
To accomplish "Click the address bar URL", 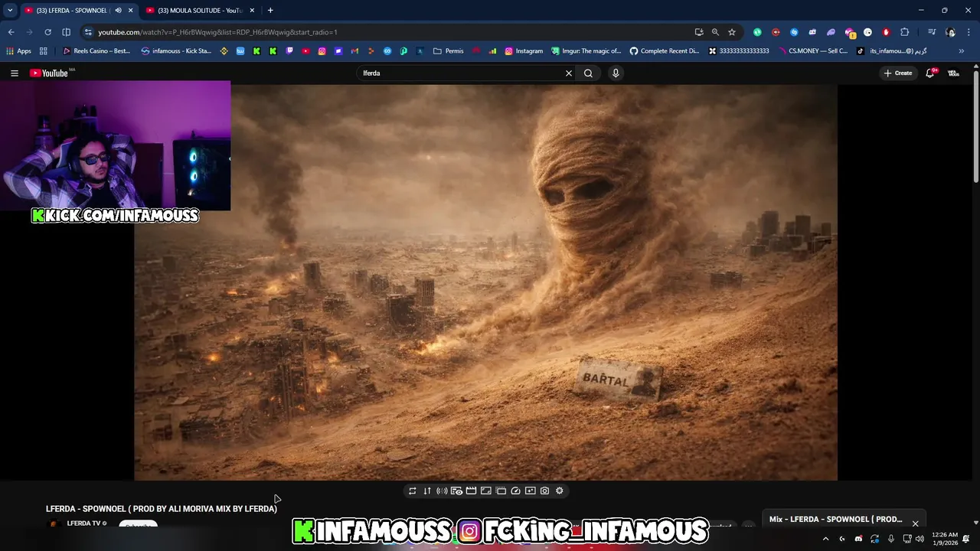I will point(217,32).
